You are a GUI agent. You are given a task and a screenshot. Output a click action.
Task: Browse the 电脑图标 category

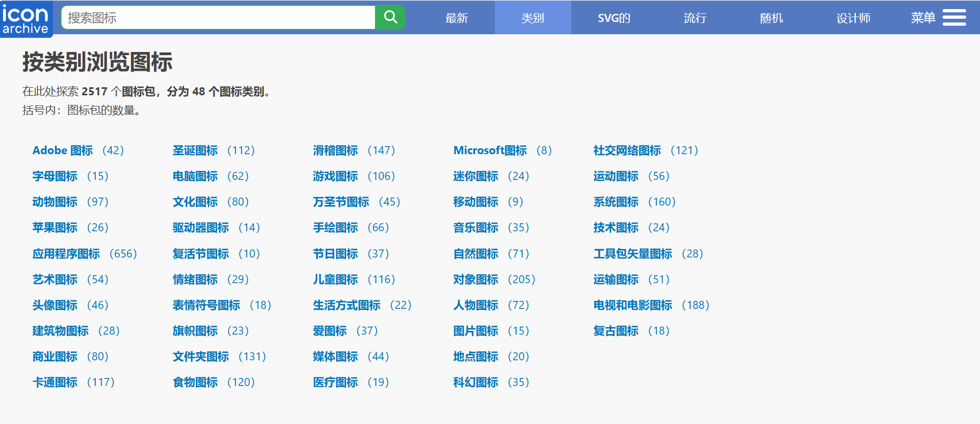point(195,176)
